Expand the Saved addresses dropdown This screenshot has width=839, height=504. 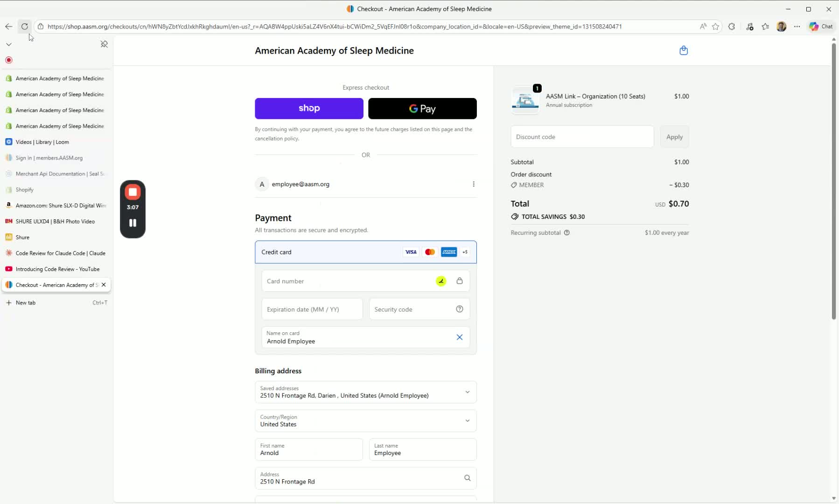click(x=366, y=392)
